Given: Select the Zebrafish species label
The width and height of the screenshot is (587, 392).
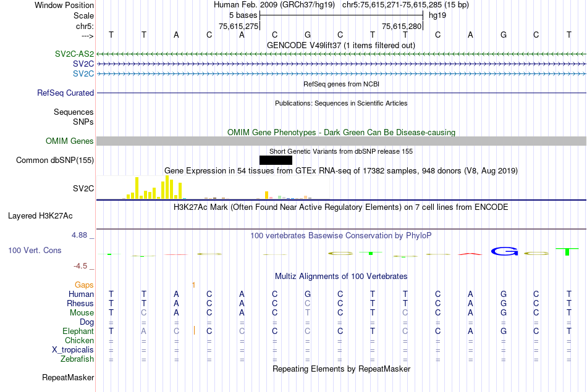Looking at the screenshot, I should (77, 359).
